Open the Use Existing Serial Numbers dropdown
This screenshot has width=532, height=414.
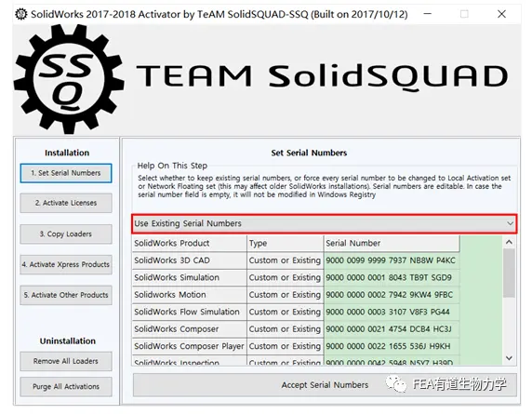pyautogui.click(x=324, y=223)
